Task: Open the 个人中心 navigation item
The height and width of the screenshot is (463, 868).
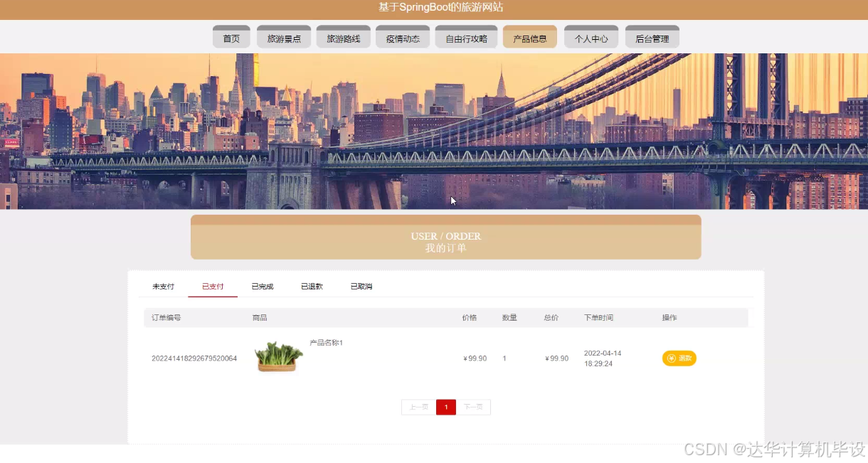Action: (591, 37)
